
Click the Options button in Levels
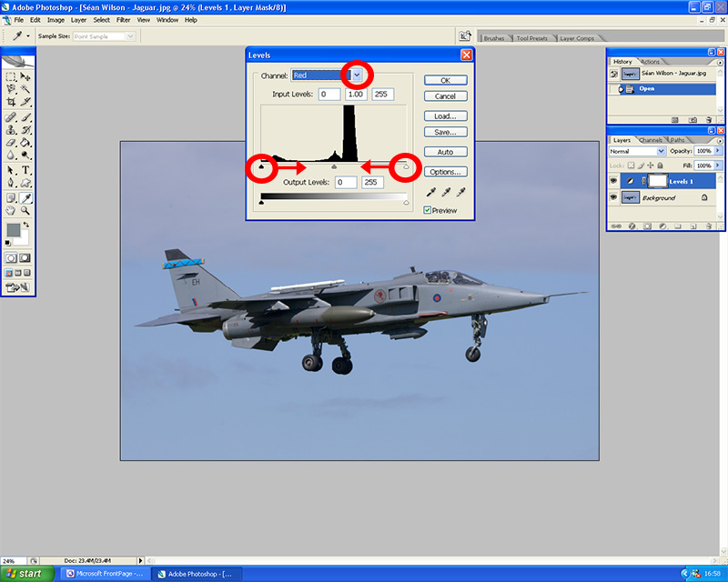click(x=445, y=172)
